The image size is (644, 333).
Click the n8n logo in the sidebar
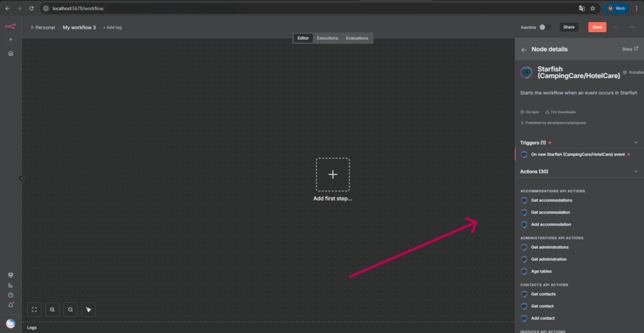coord(10,27)
